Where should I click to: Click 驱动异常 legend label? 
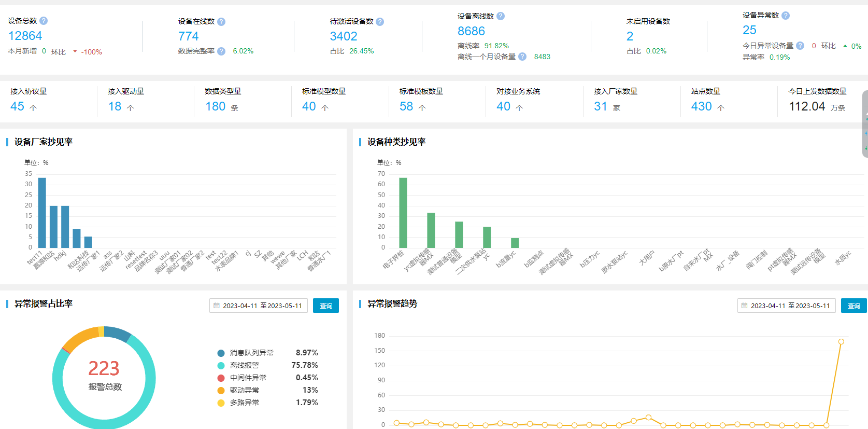(x=245, y=390)
